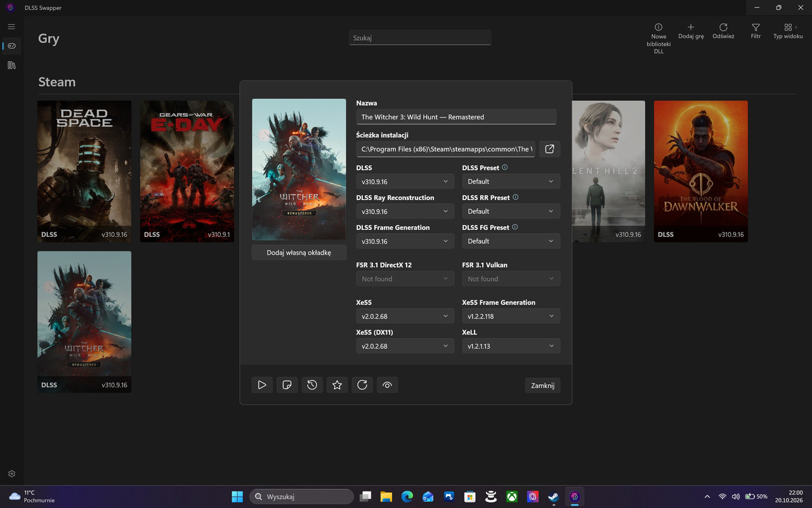
Task: Open Steam from the Windows taskbar
Action: [553, 497]
